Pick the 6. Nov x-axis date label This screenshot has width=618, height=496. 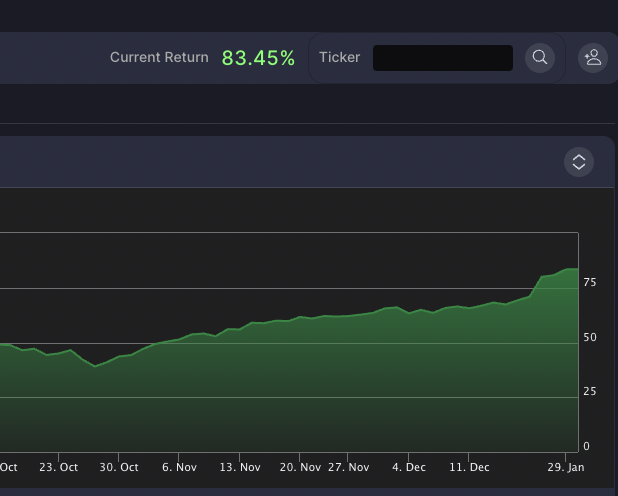[x=179, y=467]
